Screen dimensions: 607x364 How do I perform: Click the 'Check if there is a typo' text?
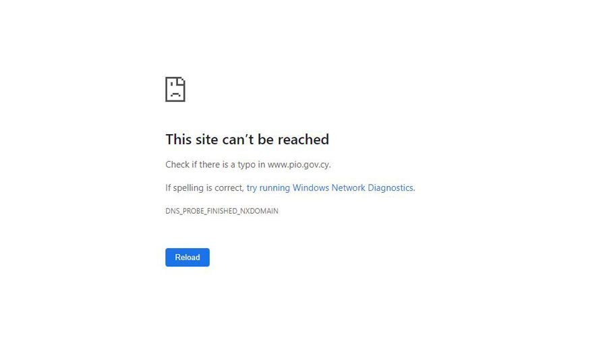pos(210,164)
